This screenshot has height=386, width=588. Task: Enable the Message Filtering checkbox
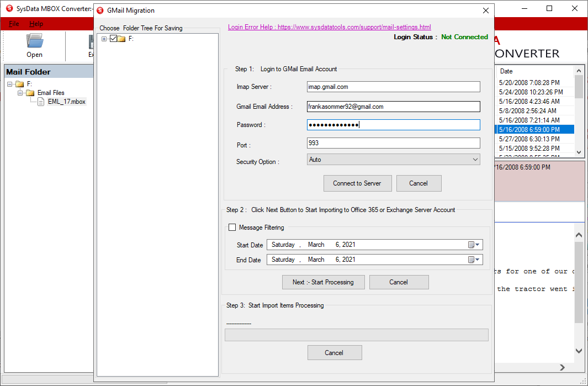(x=232, y=228)
